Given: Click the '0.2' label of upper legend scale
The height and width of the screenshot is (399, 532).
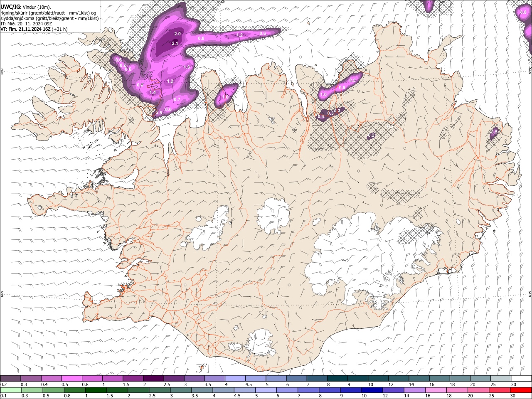Looking at the screenshot, I should 4,384.
